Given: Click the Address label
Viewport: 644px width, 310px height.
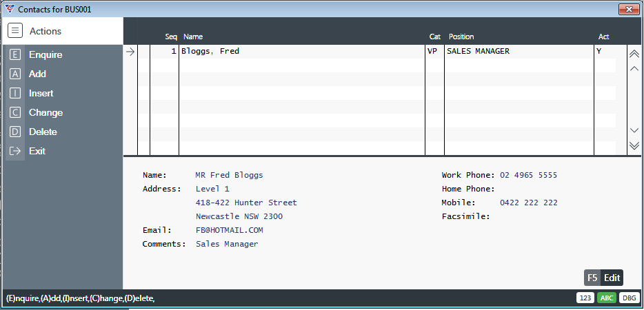Looking at the screenshot, I should click(162, 189).
